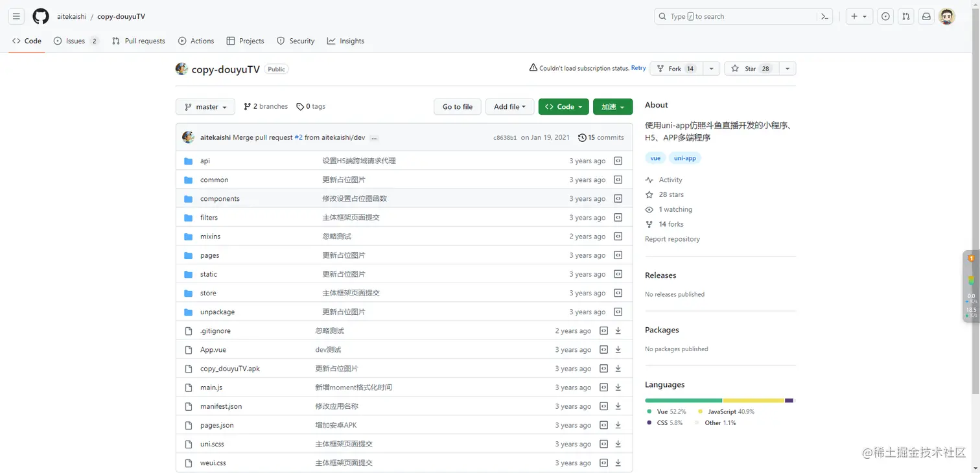Click the code-square icon in the components row
The width and height of the screenshot is (980, 473).
coord(618,198)
